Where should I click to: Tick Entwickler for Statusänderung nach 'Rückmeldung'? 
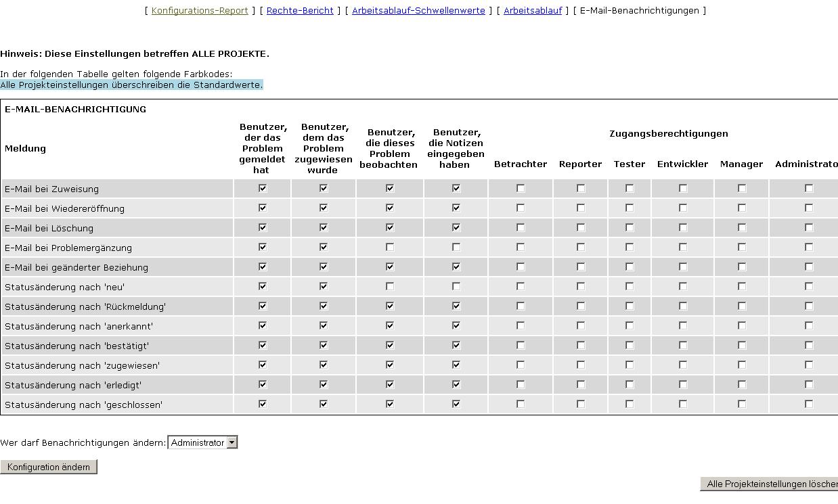[x=683, y=306]
